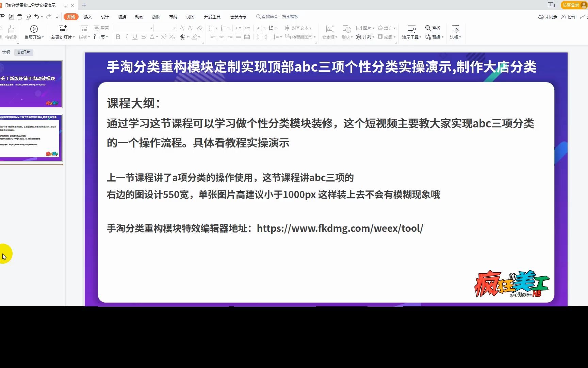This screenshot has height=368, width=588.
Task: Open the Design (设计) ribbon tab
Action: coord(105,17)
